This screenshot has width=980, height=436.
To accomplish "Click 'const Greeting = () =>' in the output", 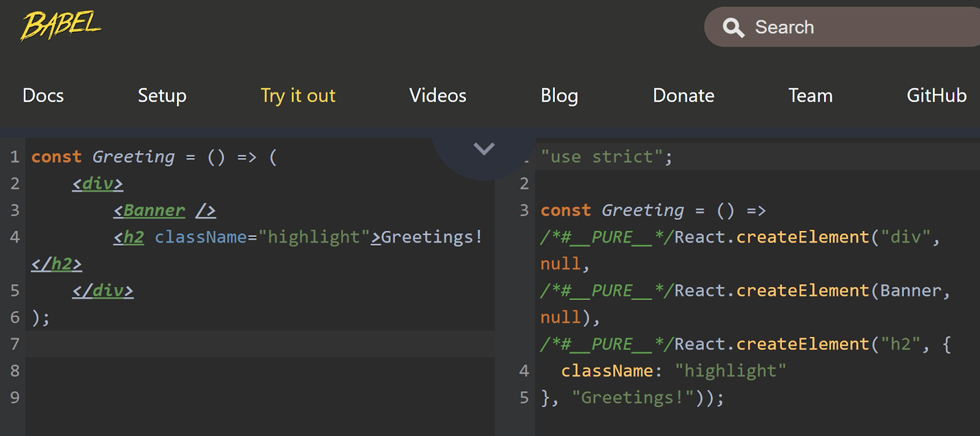I will (653, 211).
